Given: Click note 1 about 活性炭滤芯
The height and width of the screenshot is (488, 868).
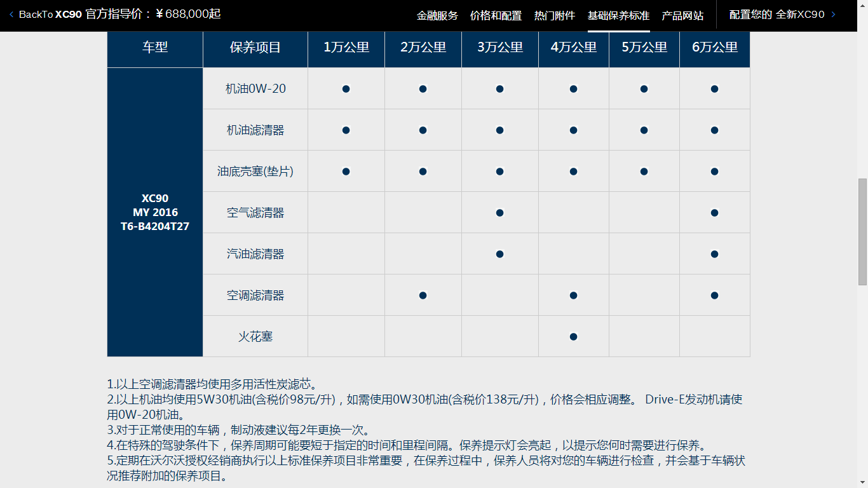Looking at the screenshot, I should [212, 384].
